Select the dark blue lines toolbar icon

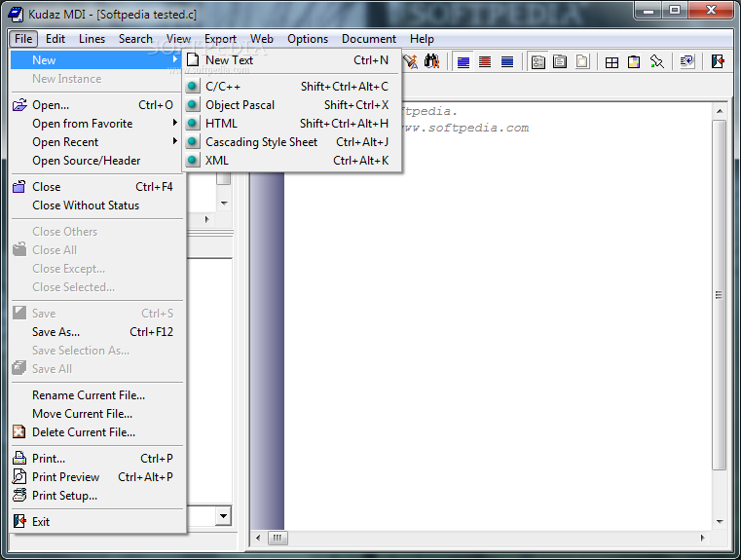coord(507,62)
